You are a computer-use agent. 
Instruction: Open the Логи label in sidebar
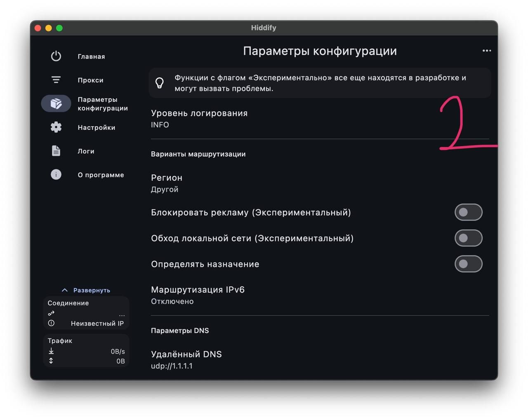pyautogui.click(x=86, y=151)
